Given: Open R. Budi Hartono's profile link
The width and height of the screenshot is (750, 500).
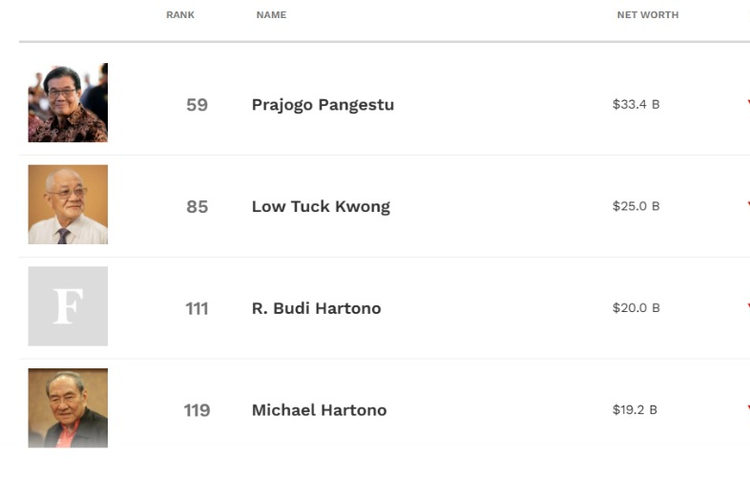Looking at the screenshot, I should pyautogui.click(x=316, y=308).
